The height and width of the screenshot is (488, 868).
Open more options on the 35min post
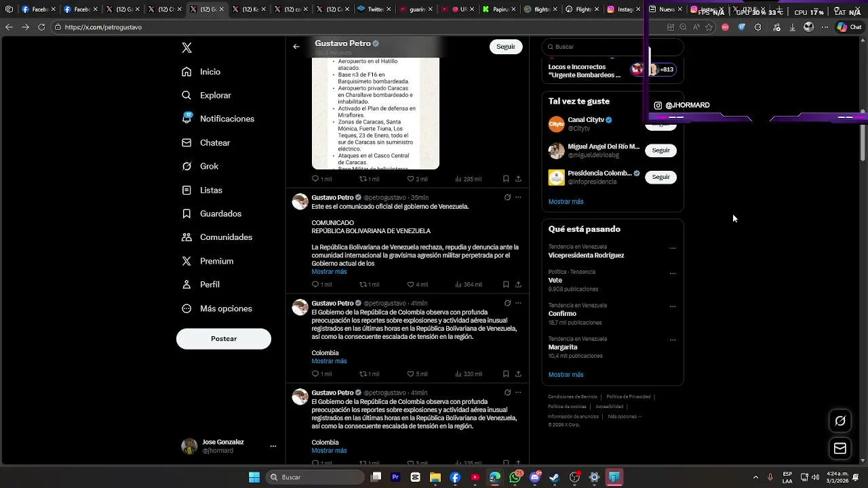pyautogui.click(x=518, y=198)
